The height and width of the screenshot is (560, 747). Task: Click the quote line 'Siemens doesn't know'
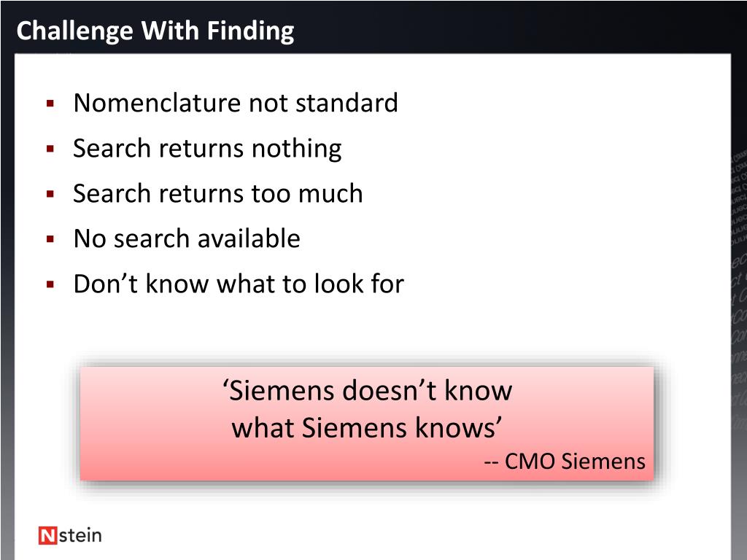click(368, 391)
